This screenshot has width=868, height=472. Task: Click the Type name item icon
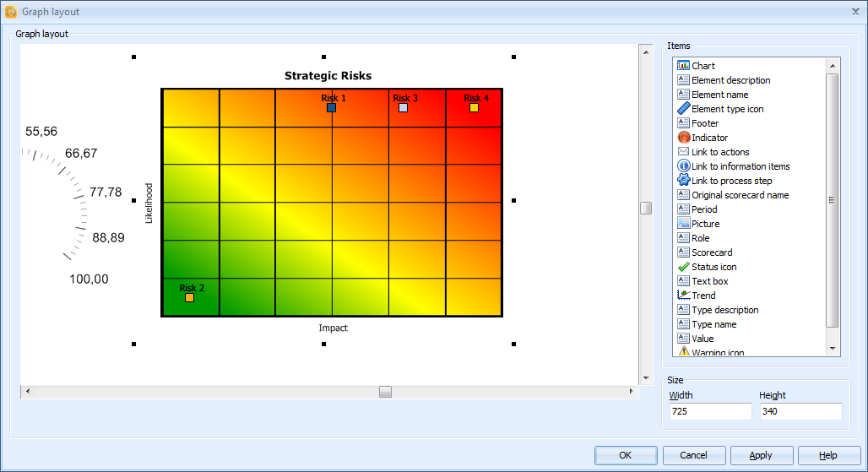point(684,324)
